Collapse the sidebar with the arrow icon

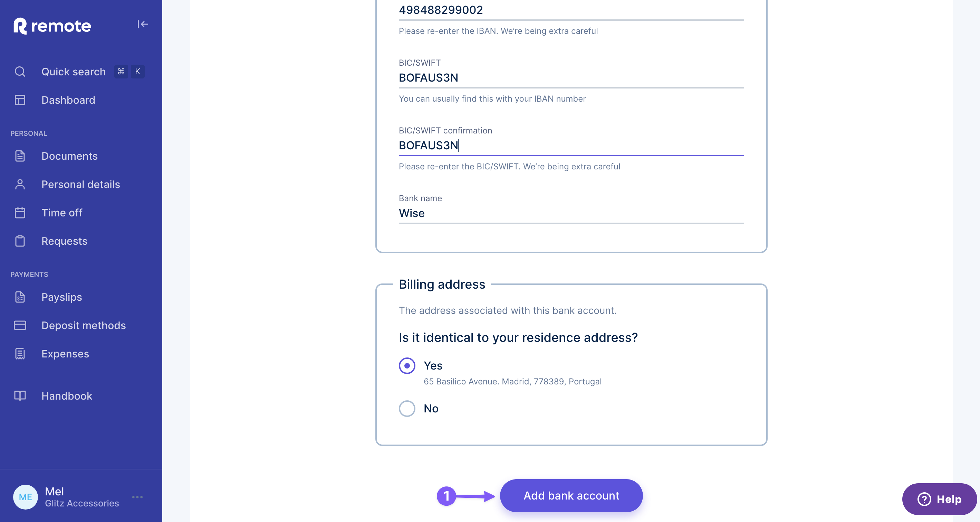143,24
